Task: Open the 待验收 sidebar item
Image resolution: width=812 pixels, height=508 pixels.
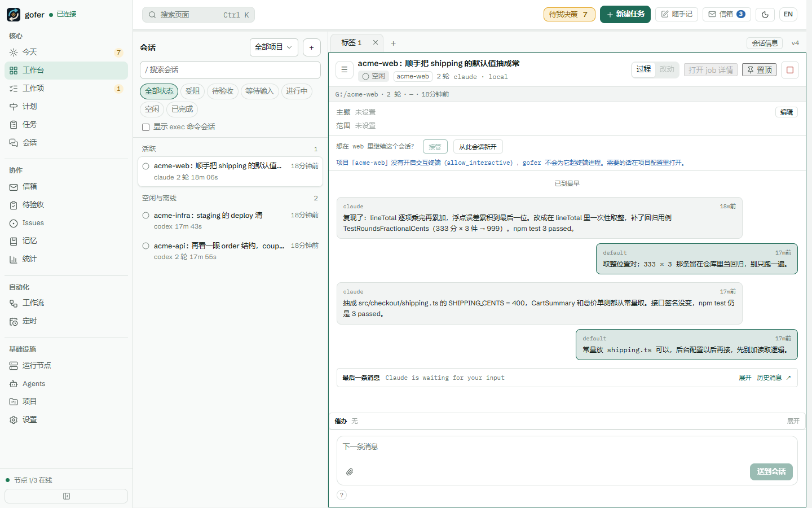Action: pyautogui.click(x=66, y=205)
